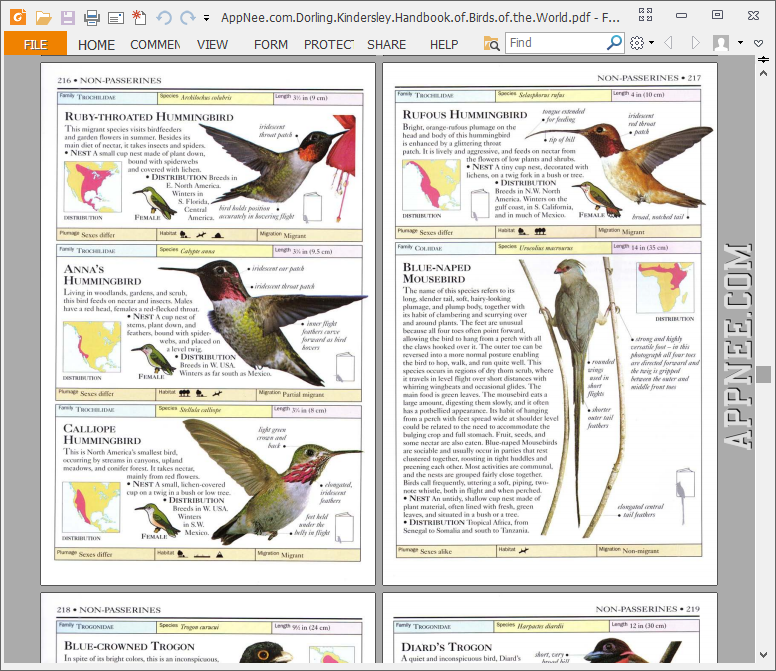Expand the dropdown arrow beside the gear icon
Screen dimensions: 776x671
(651, 43)
